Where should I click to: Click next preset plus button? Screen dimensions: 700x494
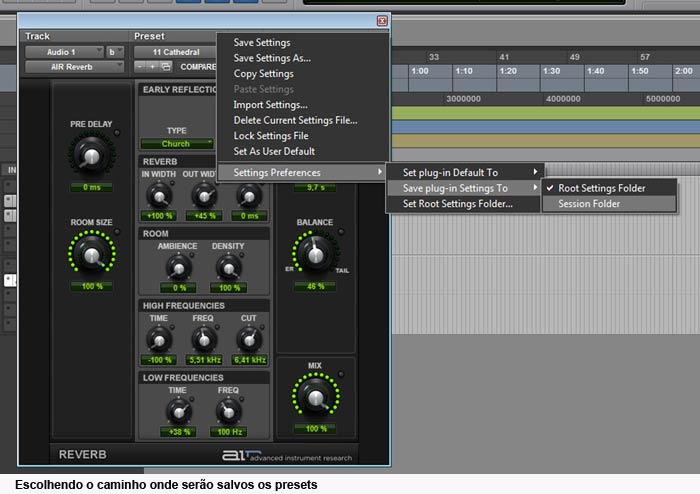152,66
